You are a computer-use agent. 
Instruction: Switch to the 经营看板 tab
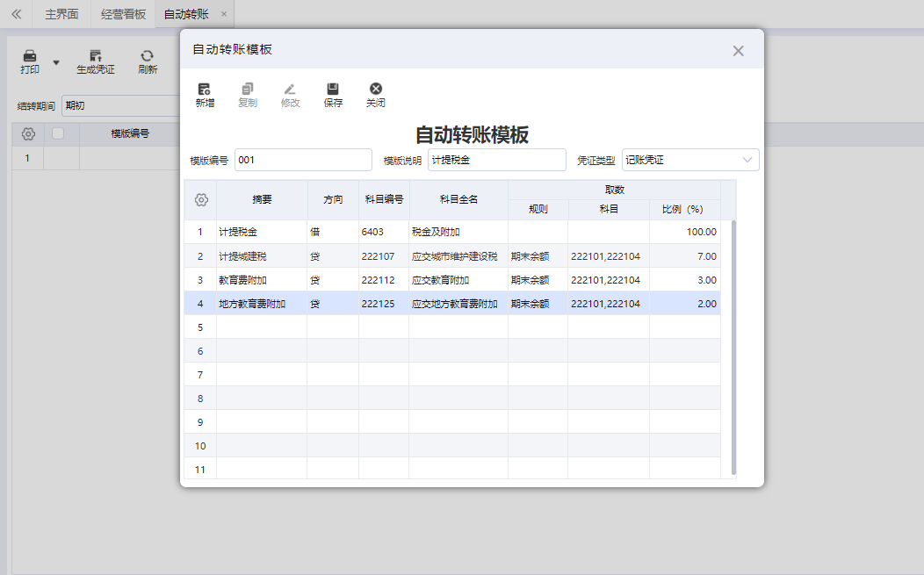point(121,14)
